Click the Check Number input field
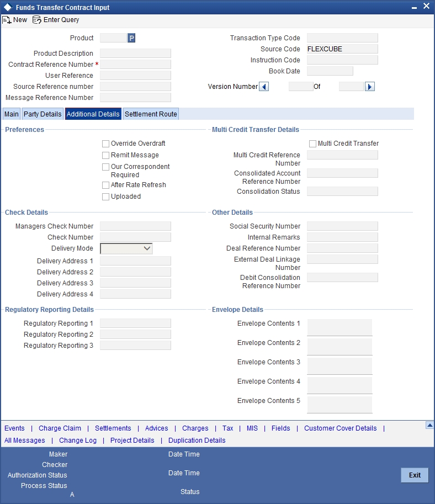 [x=135, y=237]
